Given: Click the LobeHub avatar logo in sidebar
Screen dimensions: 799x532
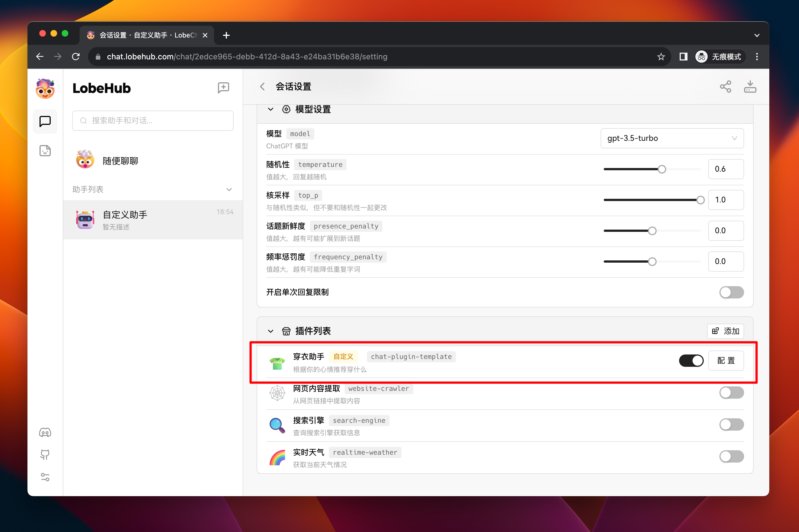Looking at the screenshot, I should [45, 88].
